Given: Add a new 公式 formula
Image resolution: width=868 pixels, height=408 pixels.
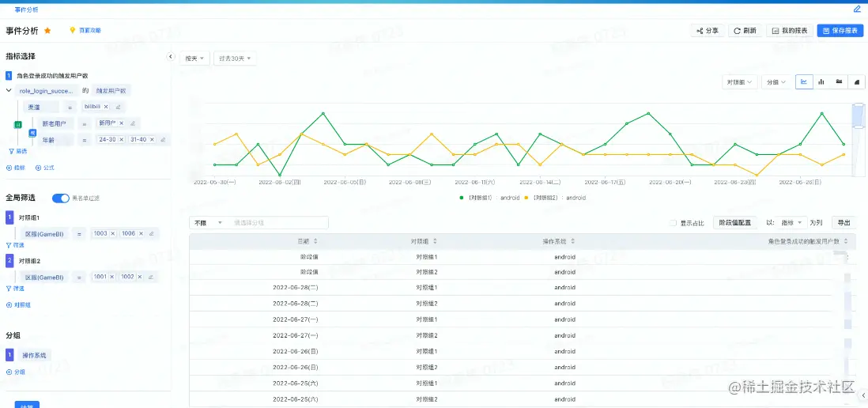Looking at the screenshot, I should click(x=45, y=168).
